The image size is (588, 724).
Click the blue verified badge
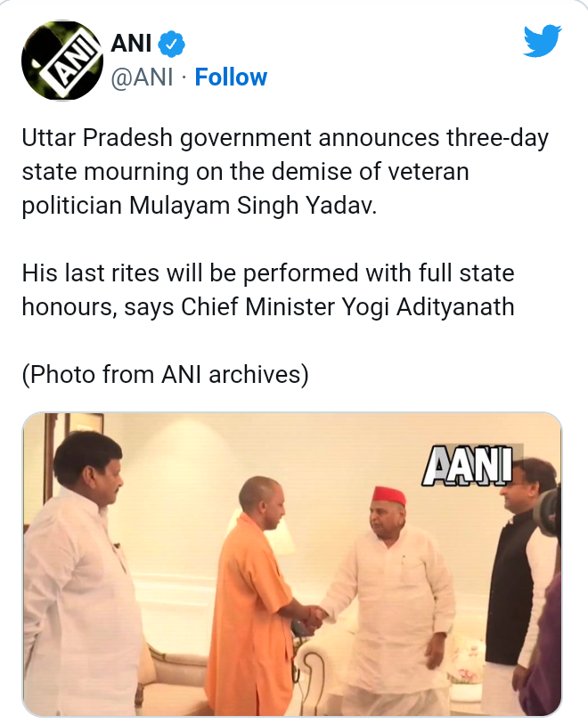171,44
